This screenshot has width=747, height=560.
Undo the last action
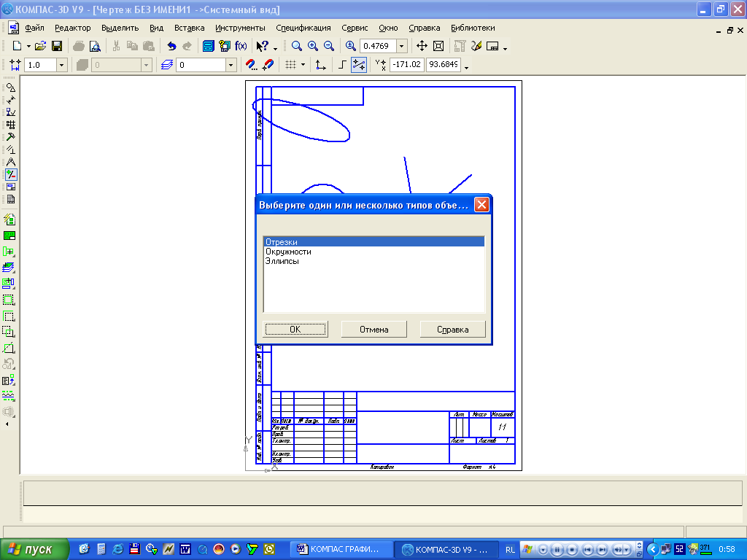click(x=171, y=46)
